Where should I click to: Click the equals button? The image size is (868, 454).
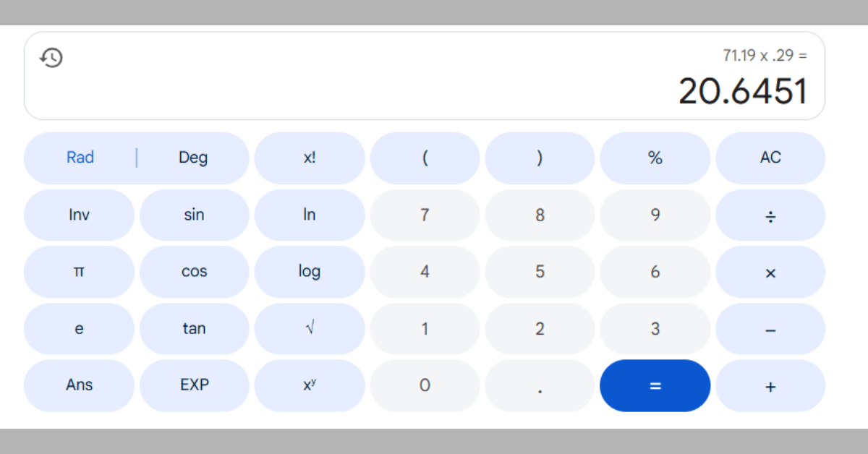655,385
